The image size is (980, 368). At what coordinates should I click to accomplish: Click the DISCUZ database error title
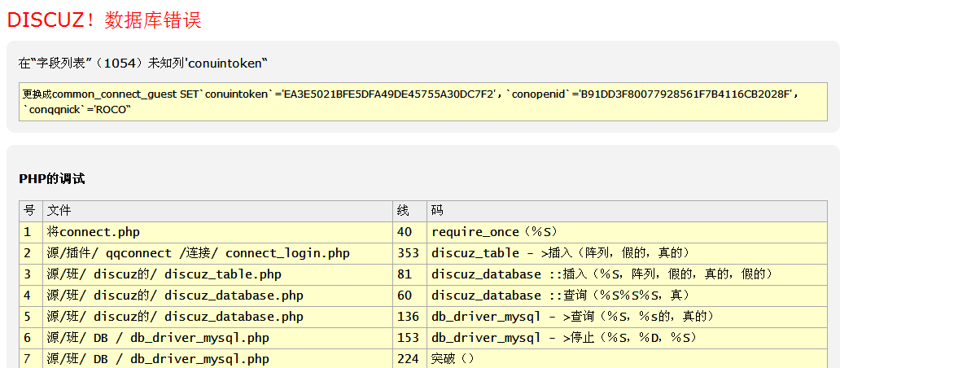tap(104, 20)
